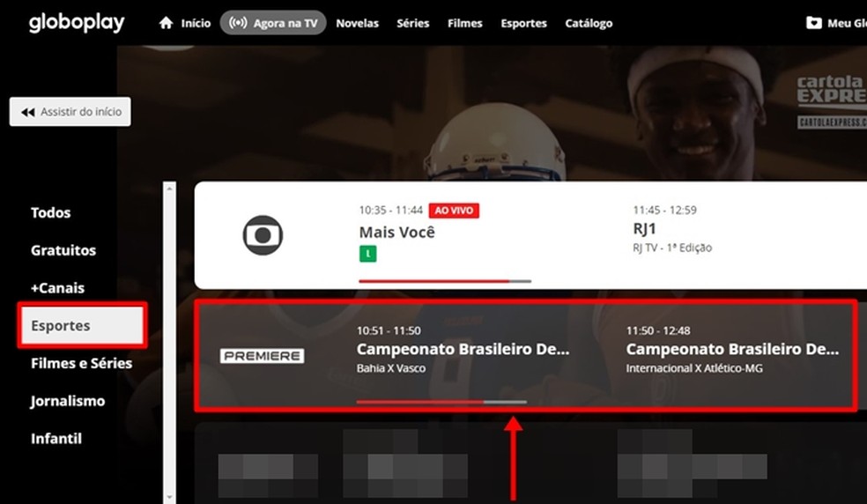Click the 11:45 - 12:59 time text

click(x=664, y=211)
